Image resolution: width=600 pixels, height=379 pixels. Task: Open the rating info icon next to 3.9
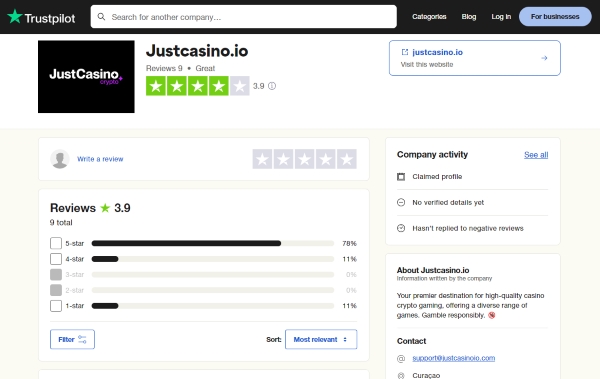[272, 86]
